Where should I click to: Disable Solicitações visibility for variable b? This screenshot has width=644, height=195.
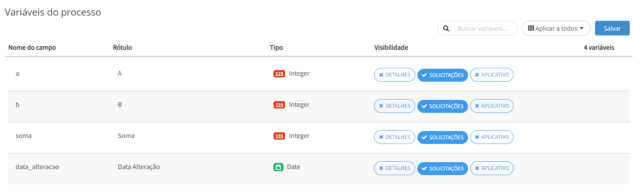pos(442,106)
